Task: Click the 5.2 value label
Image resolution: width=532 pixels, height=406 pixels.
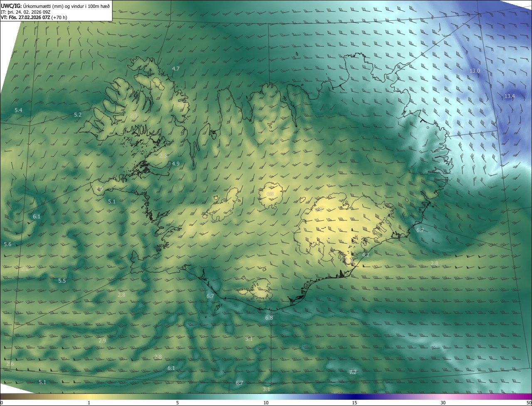Action: [x=78, y=115]
